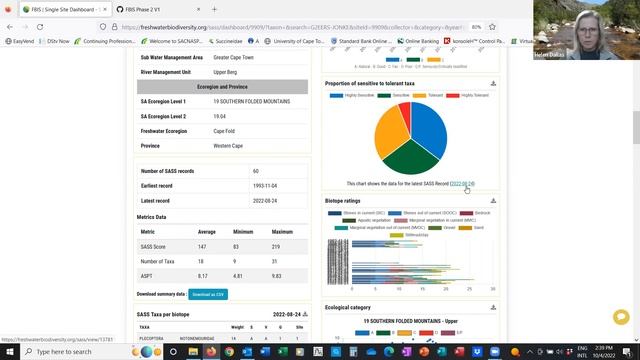Download SASS Taxa per biotope table

[x=305, y=314]
